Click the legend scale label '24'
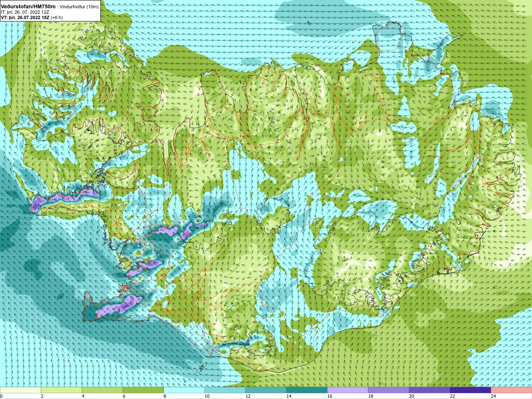 click(493, 396)
